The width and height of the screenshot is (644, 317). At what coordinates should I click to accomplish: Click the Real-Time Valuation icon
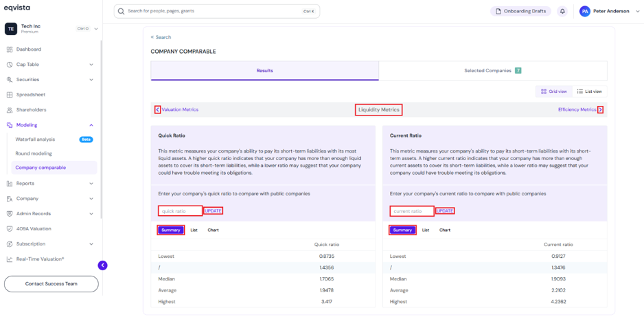10,259
